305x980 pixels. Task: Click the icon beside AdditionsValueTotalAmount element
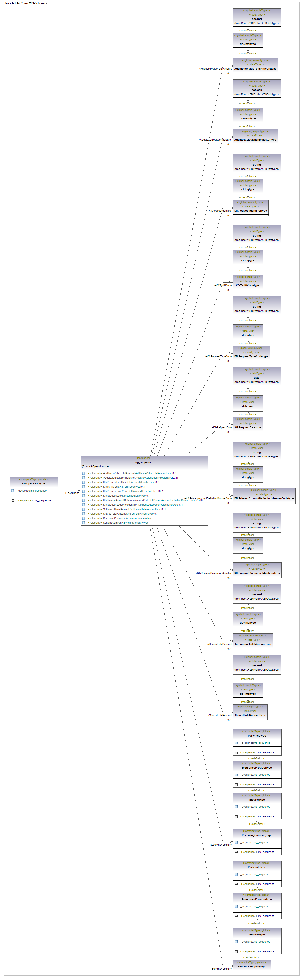click(83, 473)
